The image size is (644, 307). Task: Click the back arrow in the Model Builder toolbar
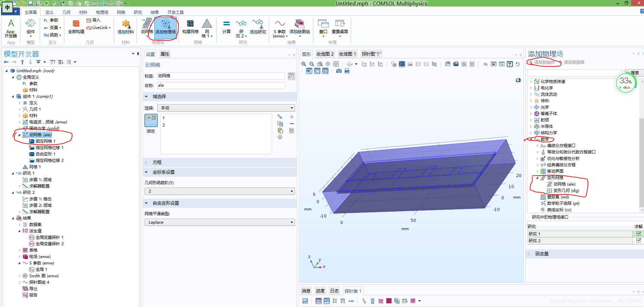click(6, 62)
